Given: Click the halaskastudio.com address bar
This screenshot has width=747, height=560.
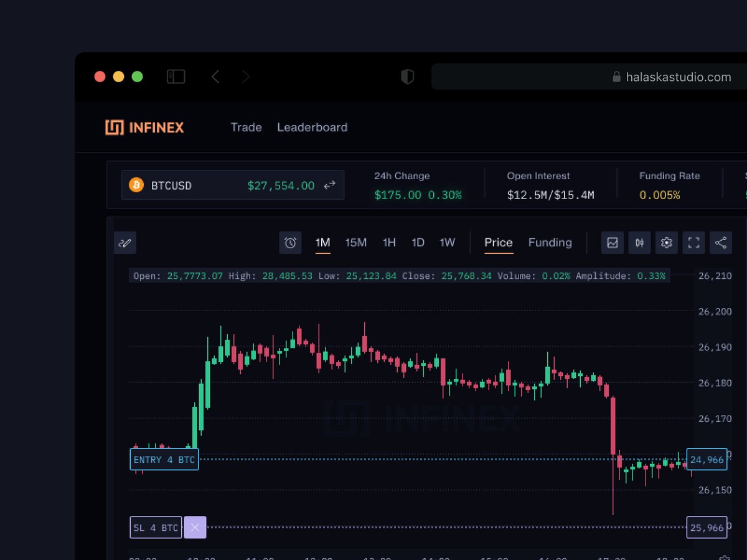Looking at the screenshot, I should click(x=589, y=77).
